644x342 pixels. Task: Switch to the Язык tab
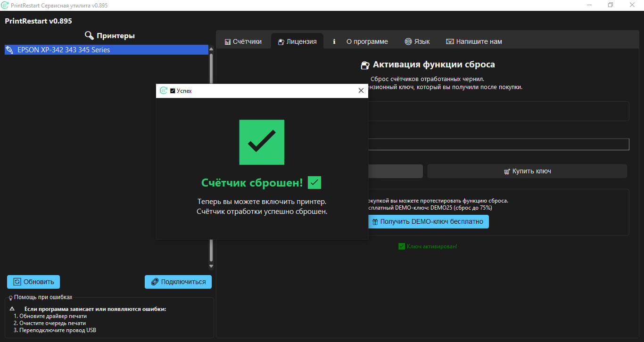(x=417, y=41)
